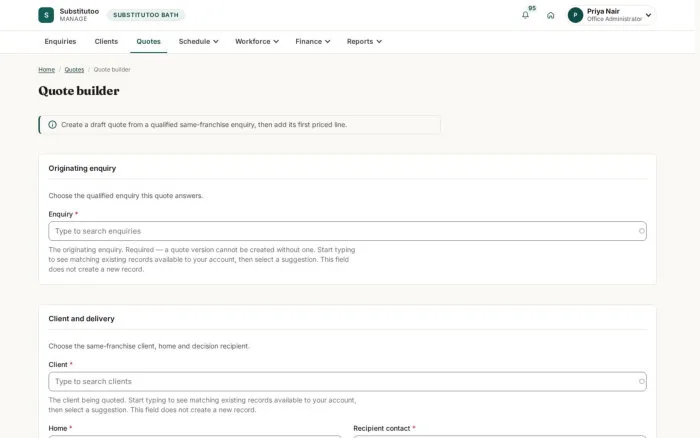Image resolution: width=700 pixels, height=438 pixels.
Task: Focus the Enquiry search field
Action: pos(347,231)
